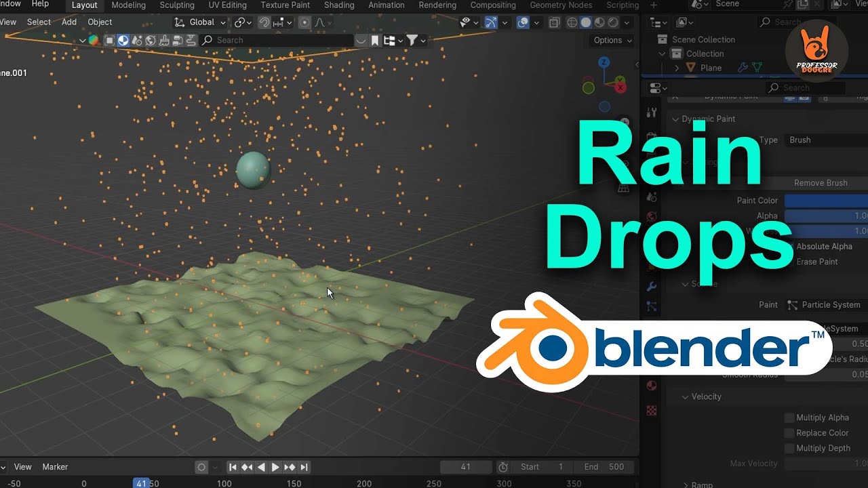
Task: Click the Start frame field
Action: point(542,467)
